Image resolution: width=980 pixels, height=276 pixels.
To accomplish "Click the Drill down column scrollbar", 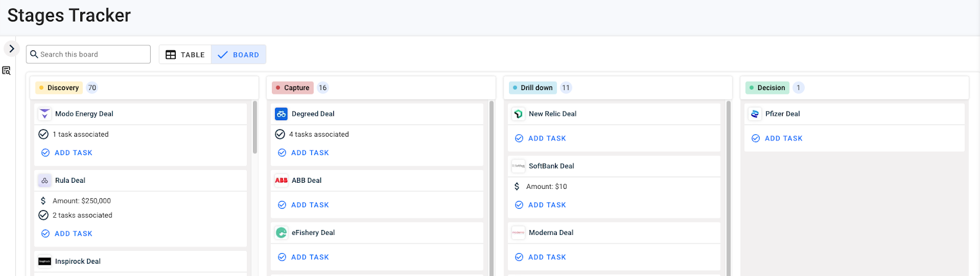I will click(728, 187).
